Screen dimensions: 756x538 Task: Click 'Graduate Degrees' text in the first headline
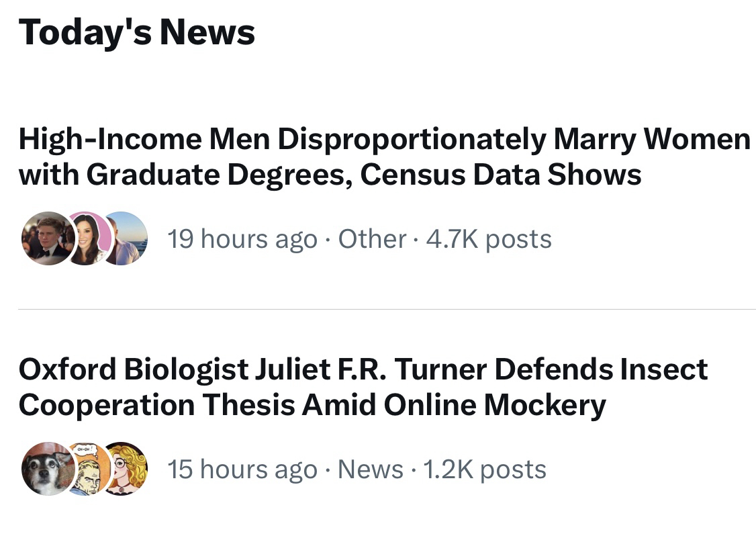pos(219,175)
